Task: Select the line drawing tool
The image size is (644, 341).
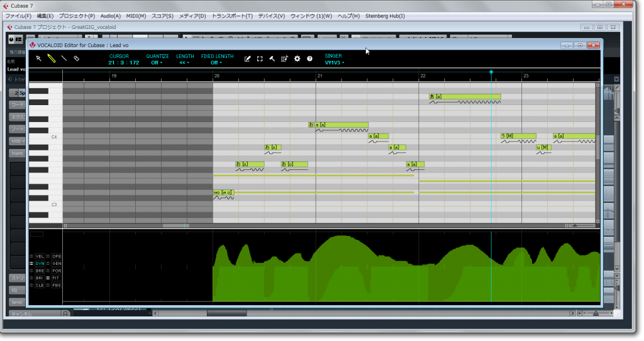Action: tap(64, 59)
